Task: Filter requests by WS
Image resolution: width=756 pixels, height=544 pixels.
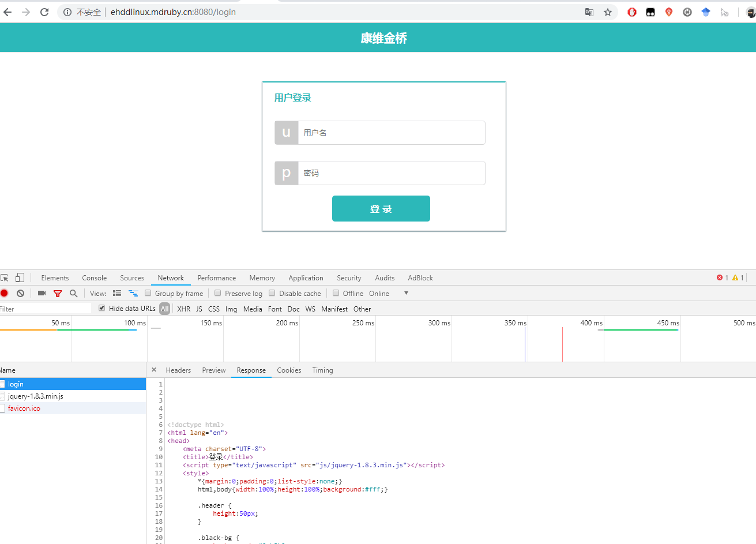Action: click(310, 309)
